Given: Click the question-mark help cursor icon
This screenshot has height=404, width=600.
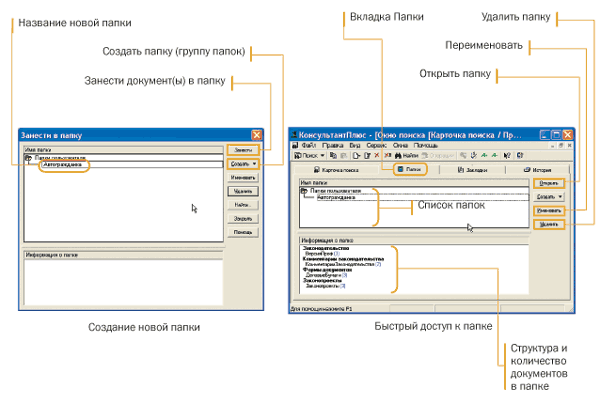Looking at the screenshot, I should (x=507, y=155).
